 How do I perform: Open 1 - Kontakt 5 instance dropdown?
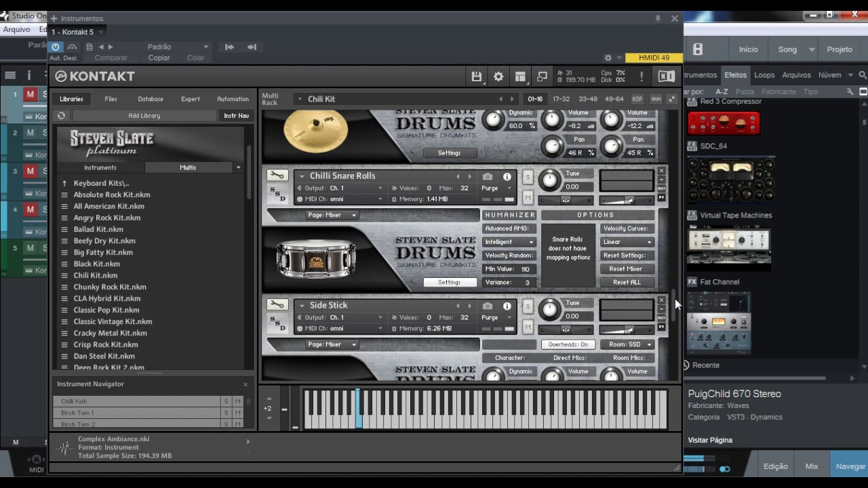[x=77, y=32]
